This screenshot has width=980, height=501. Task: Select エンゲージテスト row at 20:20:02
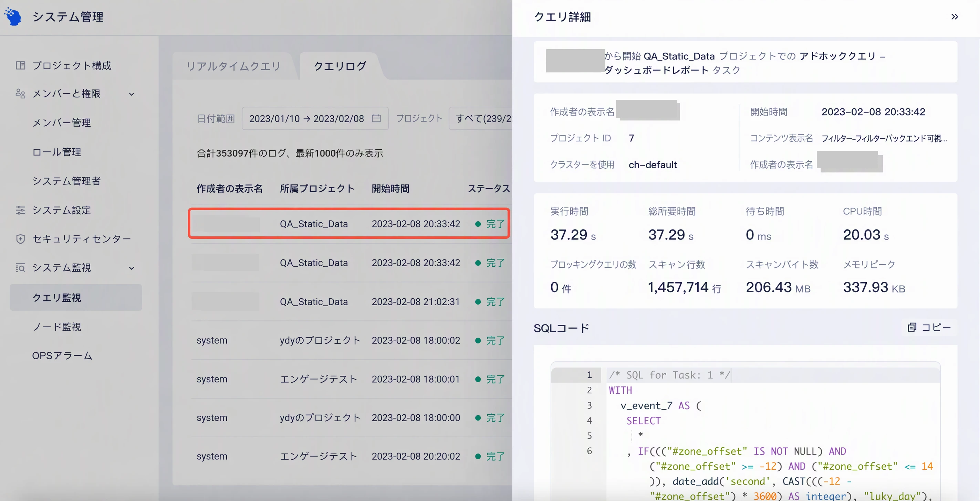point(352,456)
